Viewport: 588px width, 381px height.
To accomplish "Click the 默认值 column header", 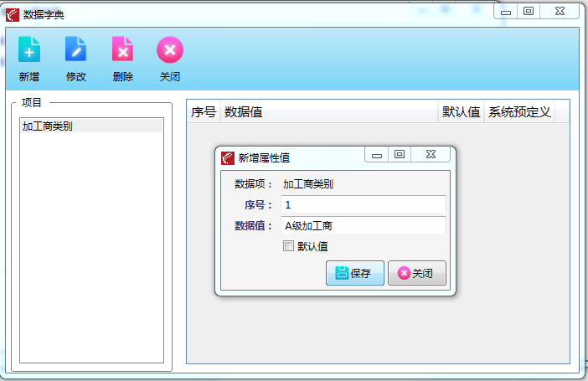I will [462, 111].
